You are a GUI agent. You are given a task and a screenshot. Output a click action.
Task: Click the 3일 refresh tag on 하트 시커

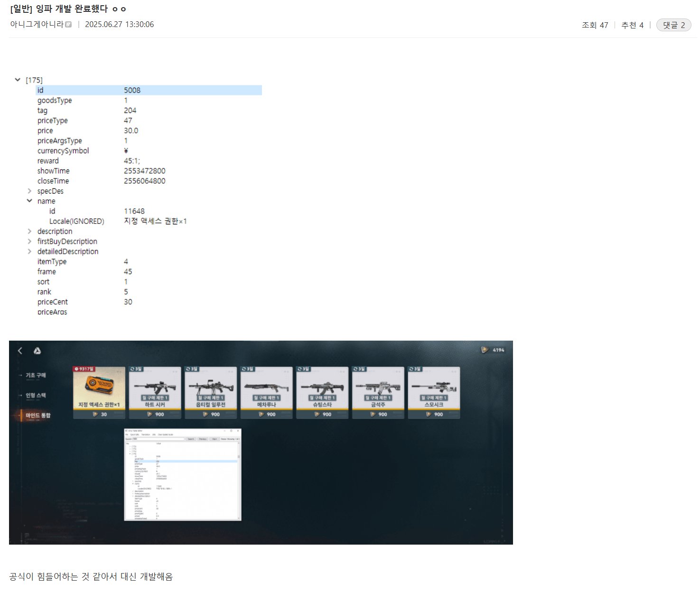coord(136,369)
